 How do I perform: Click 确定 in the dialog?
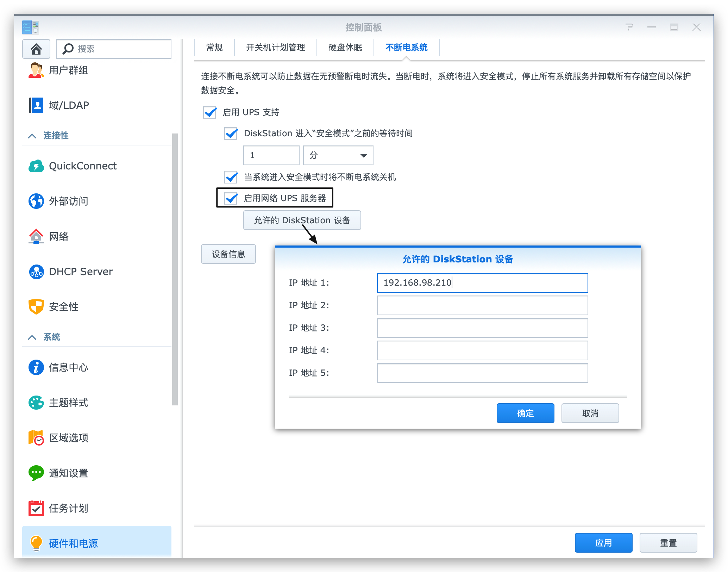click(525, 413)
